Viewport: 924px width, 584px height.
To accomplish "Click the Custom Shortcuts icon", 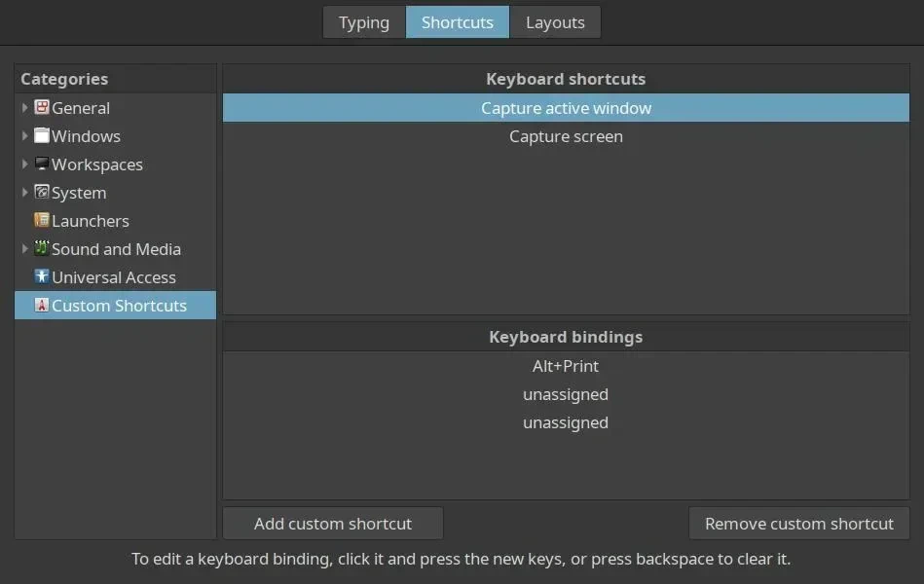I will coord(41,306).
